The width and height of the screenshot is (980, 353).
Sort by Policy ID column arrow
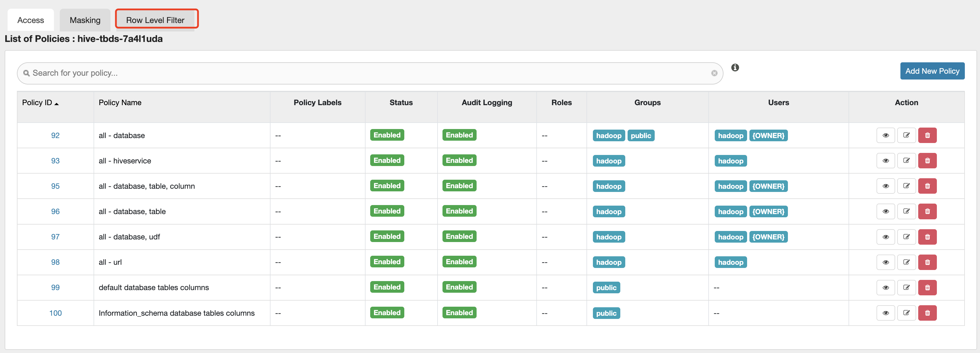[x=57, y=104]
